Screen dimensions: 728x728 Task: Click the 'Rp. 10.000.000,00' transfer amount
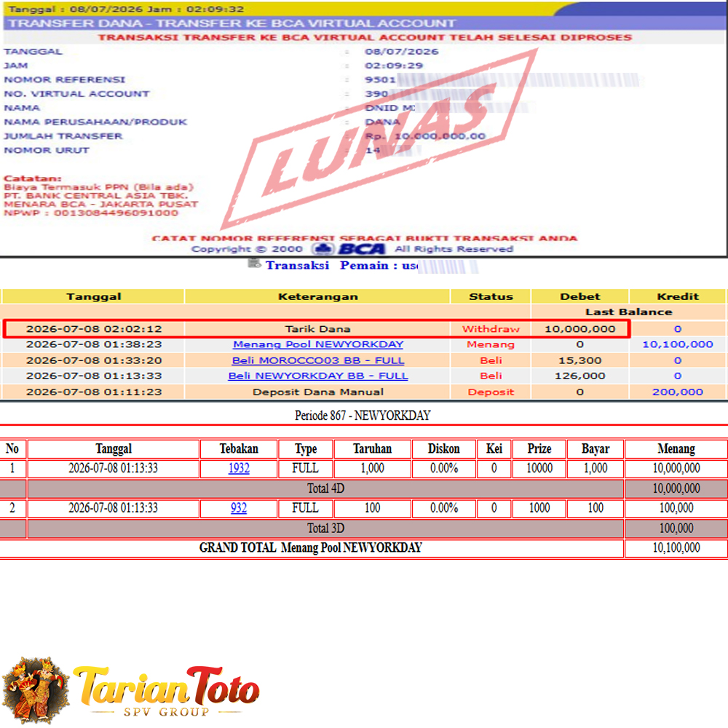click(x=425, y=136)
